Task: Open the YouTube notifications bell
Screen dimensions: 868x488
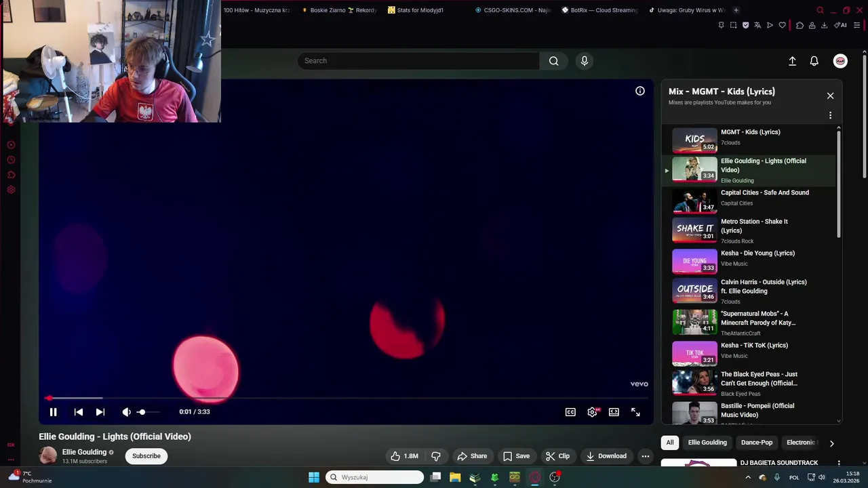Action: click(x=814, y=61)
